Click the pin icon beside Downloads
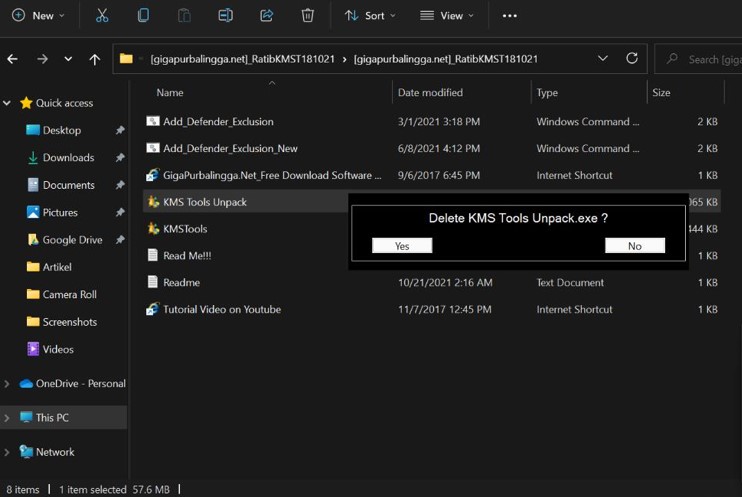742x497 pixels. click(x=120, y=157)
